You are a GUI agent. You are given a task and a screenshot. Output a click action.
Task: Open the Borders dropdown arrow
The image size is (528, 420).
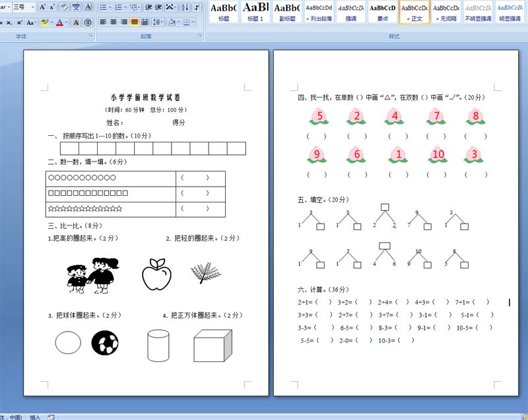(193, 22)
